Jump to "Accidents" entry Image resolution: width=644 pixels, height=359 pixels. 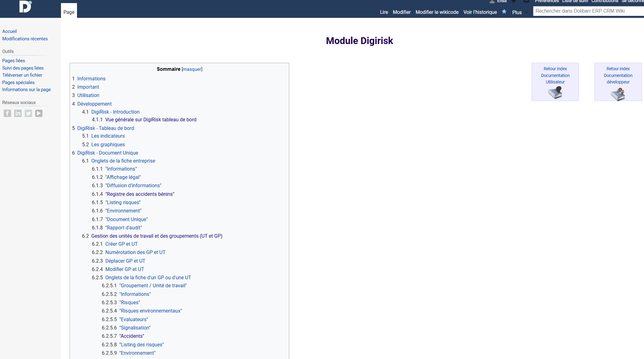[132, 336]
